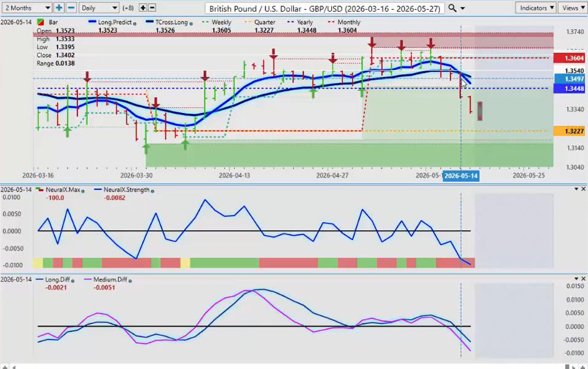Viewport: 588px width, 369px height.
Task: Click the Long.Diff value -0.0021
Action: pos(56,288)
